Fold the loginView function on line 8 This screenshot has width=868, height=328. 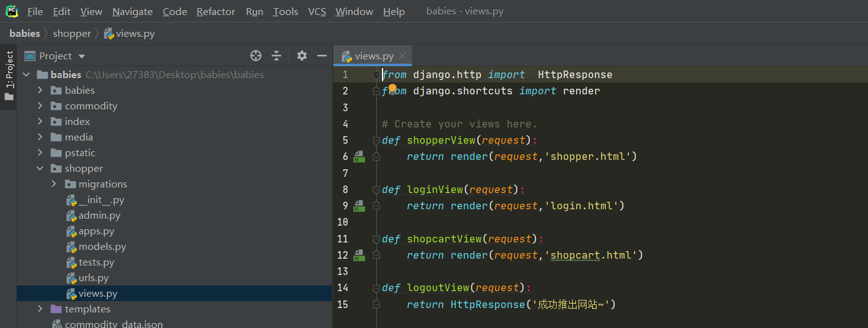(x=376, y=189)
